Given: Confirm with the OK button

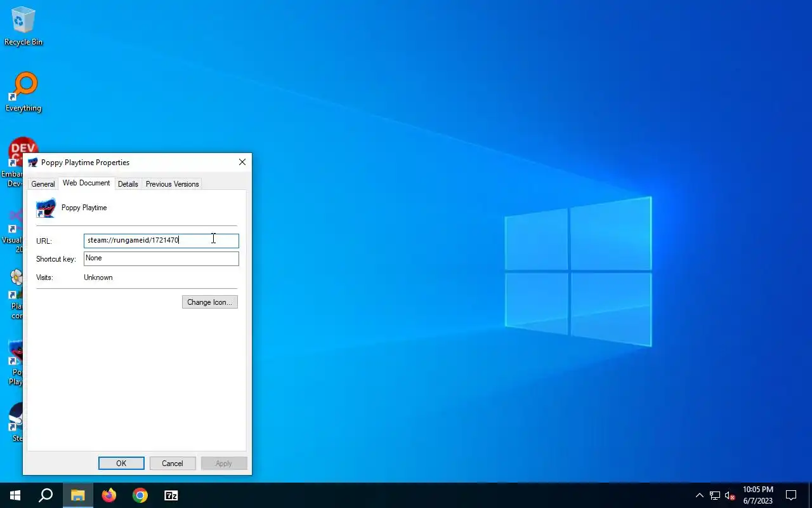Looking at the screenshot, I should click(x=121, y=464).
